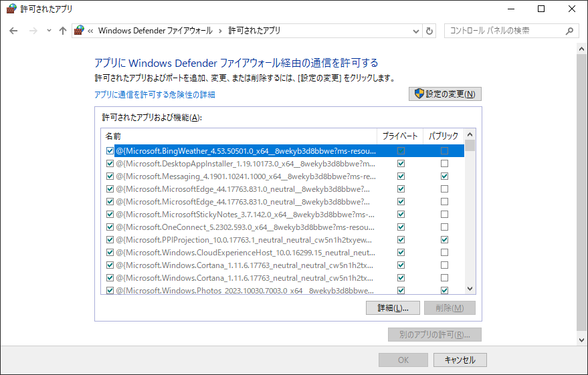Click the 削除(M) button

click(x=450, y=308)
